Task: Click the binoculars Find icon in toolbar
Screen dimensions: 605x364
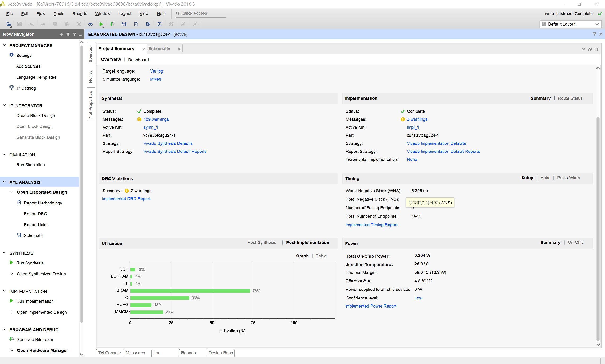Action: point(91,24)
